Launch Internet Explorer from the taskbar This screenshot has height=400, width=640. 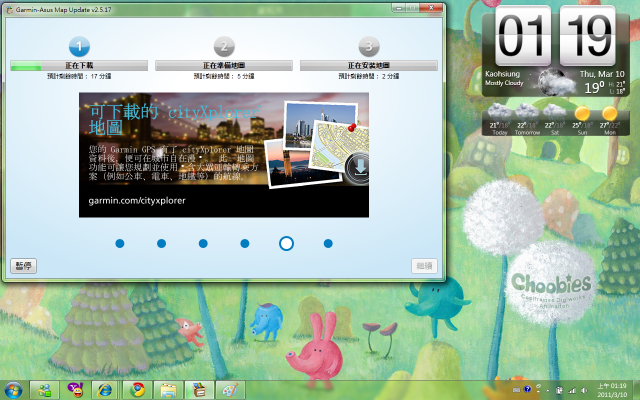click(106, 390)
